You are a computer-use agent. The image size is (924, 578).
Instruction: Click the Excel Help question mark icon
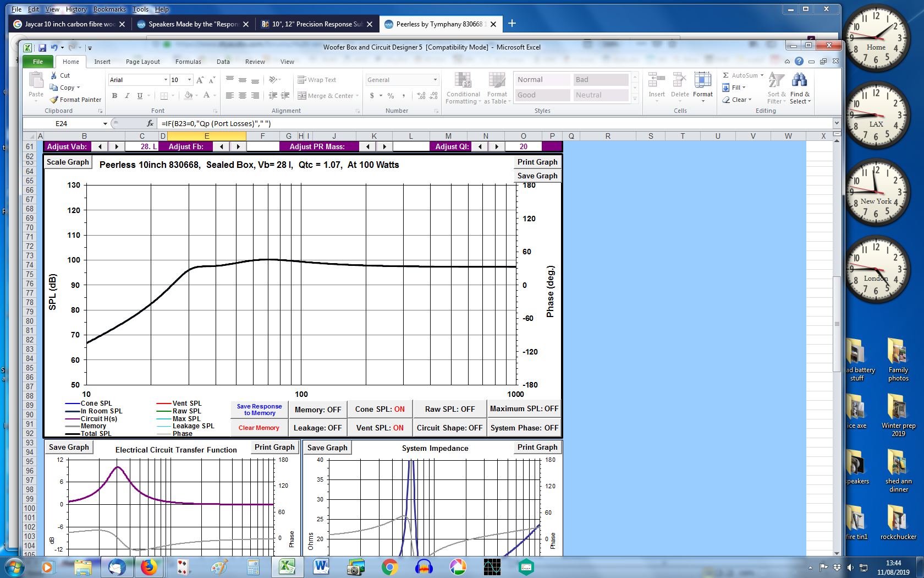(x=799, y=62)
